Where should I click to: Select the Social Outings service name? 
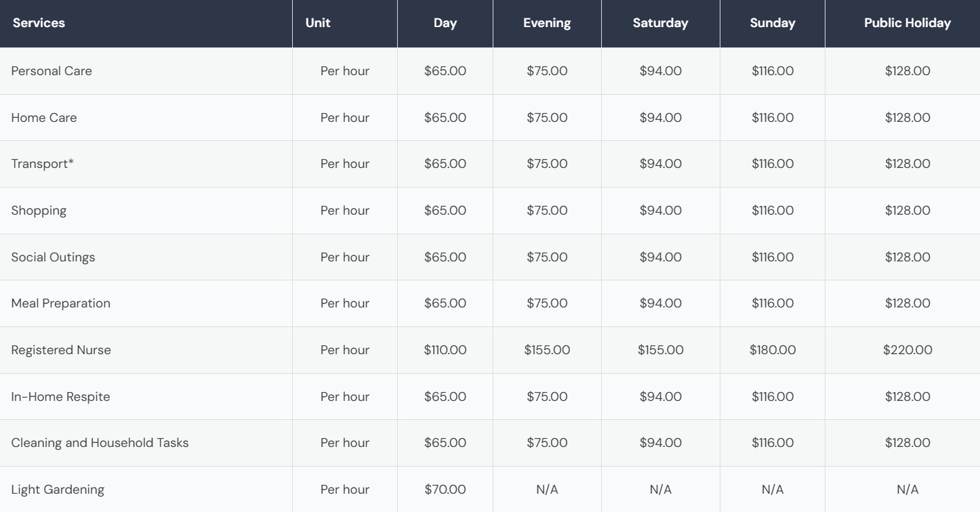click(54, 257)
